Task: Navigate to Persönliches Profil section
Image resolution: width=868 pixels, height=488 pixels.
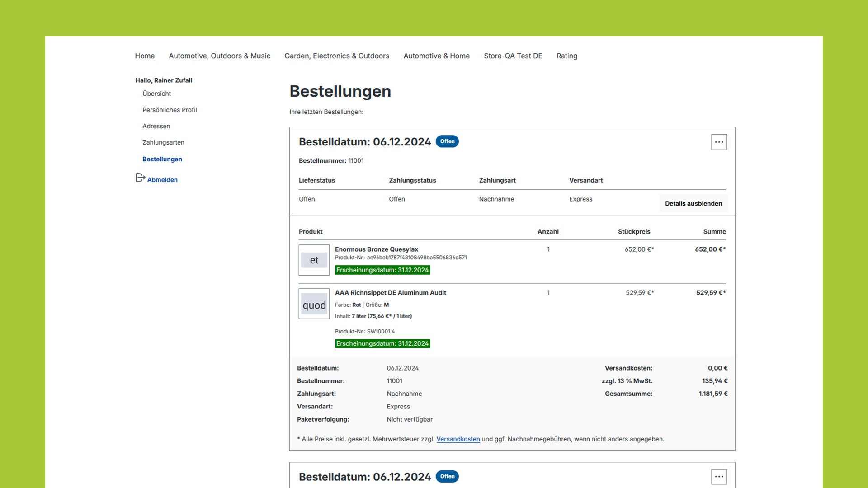Action: coord(170,110)
